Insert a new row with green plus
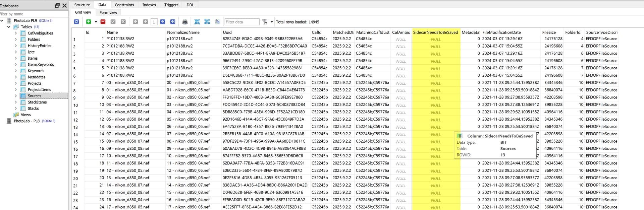The width and height of the screenshot is (644, 210). pyautogui.click(x=89, y=22)
